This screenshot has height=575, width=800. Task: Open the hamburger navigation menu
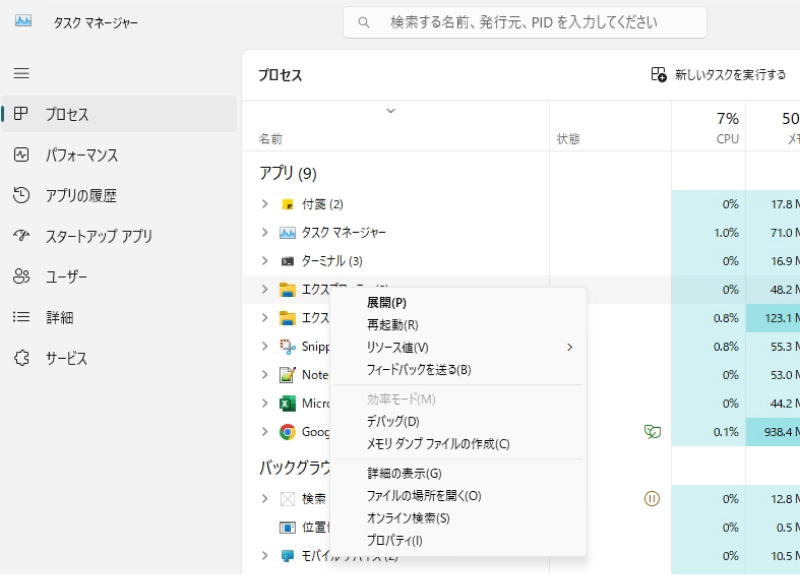pyautogui.click(x=21, y=73)
